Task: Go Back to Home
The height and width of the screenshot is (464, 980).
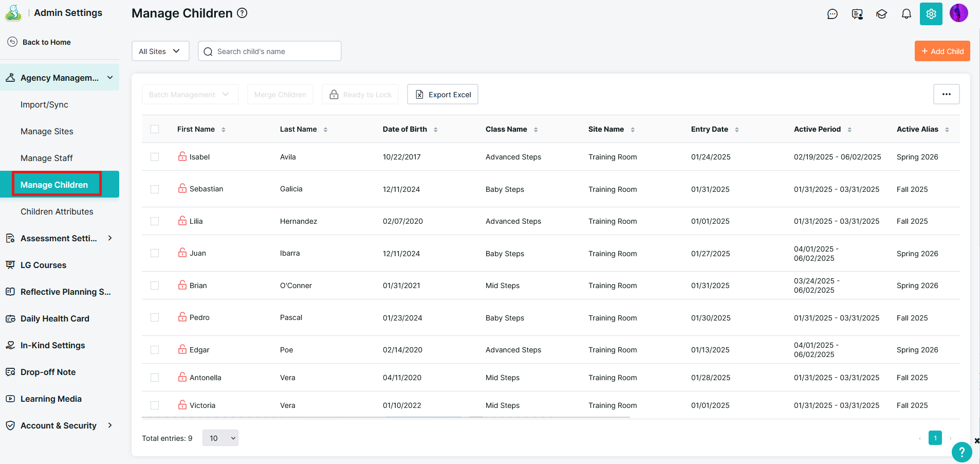Action: point(39,42)
